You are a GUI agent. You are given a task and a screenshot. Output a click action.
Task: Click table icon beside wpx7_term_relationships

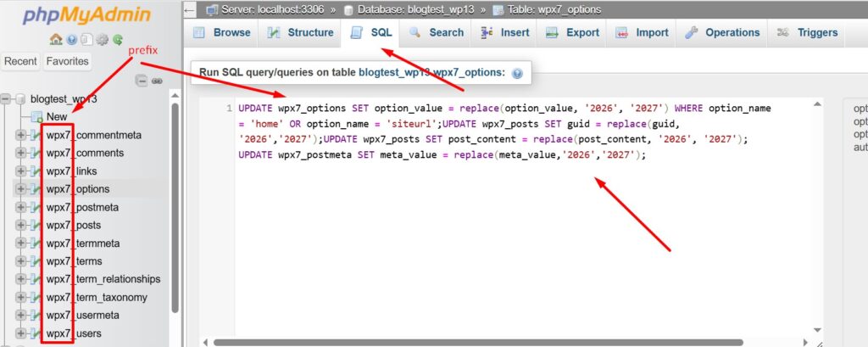point(36,279)
